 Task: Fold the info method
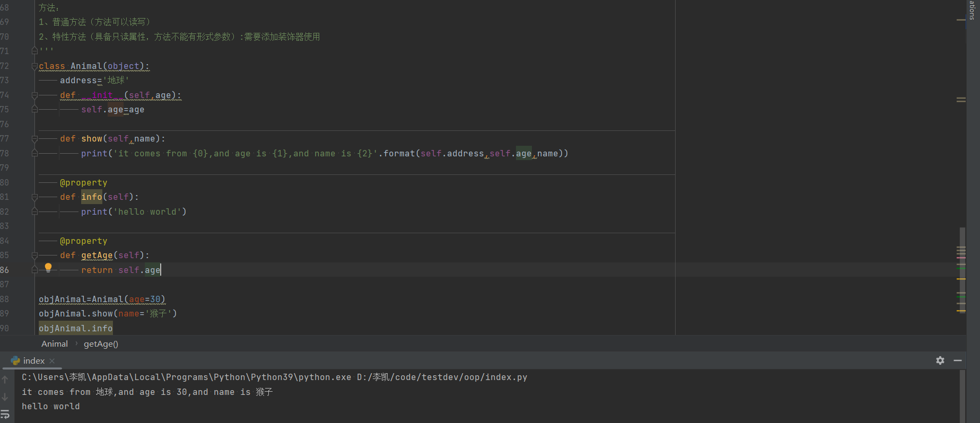(x=34, y=197)
